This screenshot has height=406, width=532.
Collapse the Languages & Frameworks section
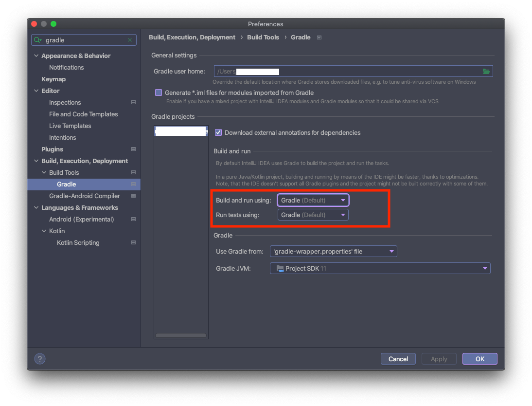point(36,207)
